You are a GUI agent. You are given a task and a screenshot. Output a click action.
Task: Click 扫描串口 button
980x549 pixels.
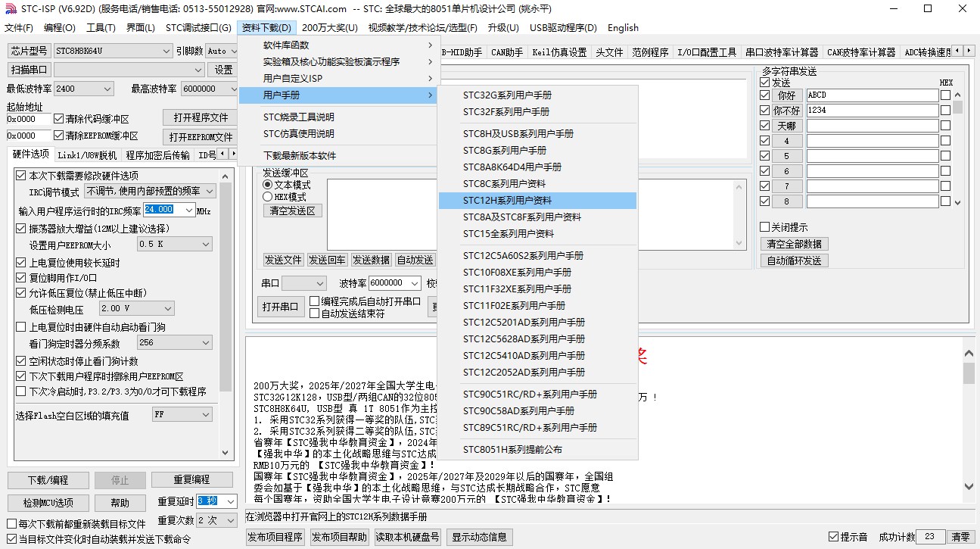tap(30, 70)
